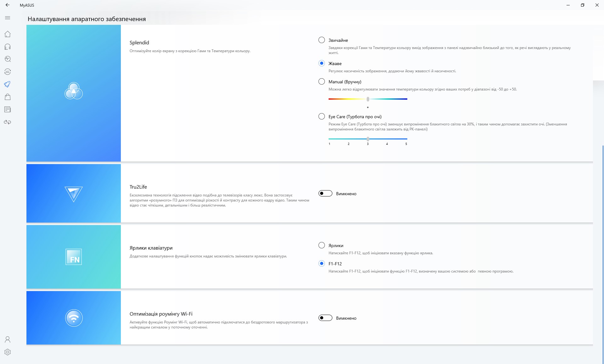Select the F1-F12 keyboard option
The image size is (604, 364).
click(x=322, y=263)
